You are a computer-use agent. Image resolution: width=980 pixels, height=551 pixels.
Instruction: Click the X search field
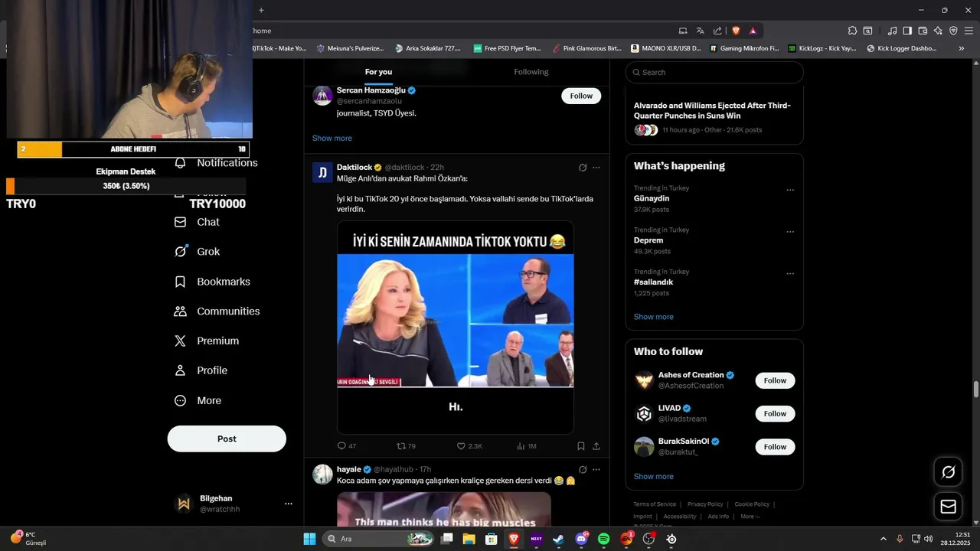click(714, 72)
